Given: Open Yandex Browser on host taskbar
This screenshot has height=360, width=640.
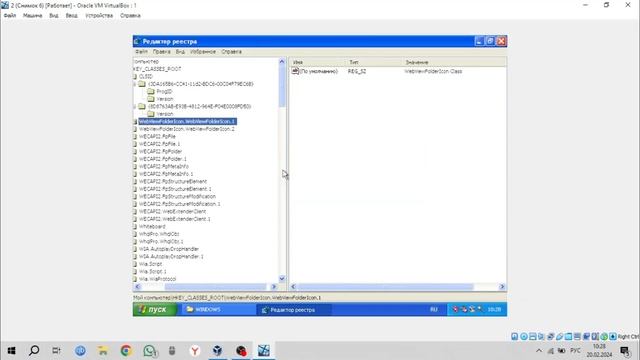Looking at the screenshot, I should [195, 350].
